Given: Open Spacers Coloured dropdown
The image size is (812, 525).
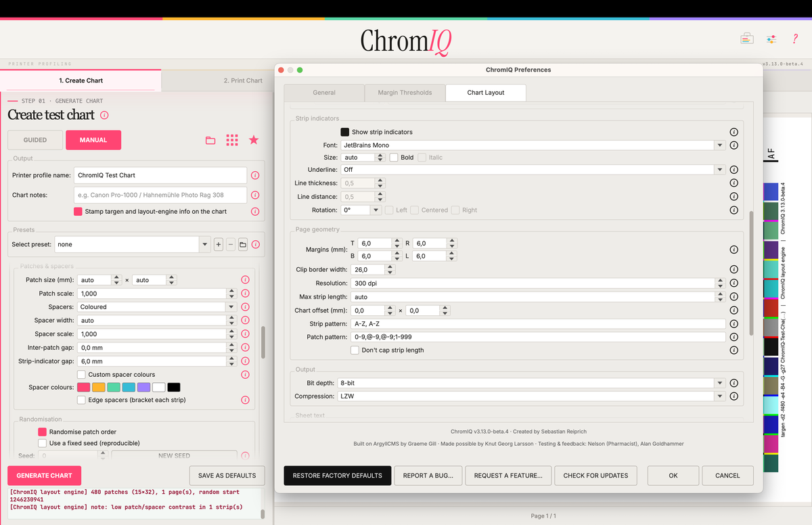Looking at the screenshot, I should pyautogui.click(x=158, y=307).
